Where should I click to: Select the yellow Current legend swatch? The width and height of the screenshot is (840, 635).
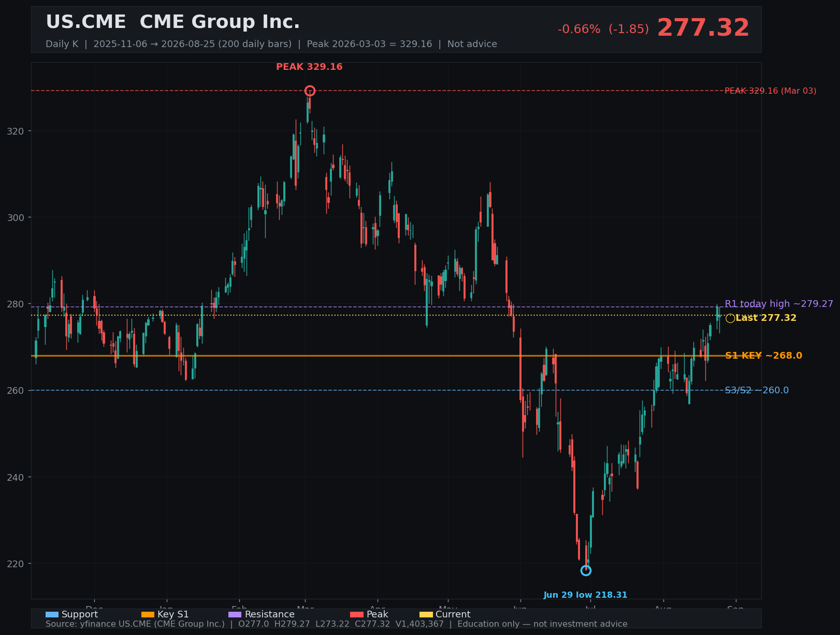click(426, 615)
